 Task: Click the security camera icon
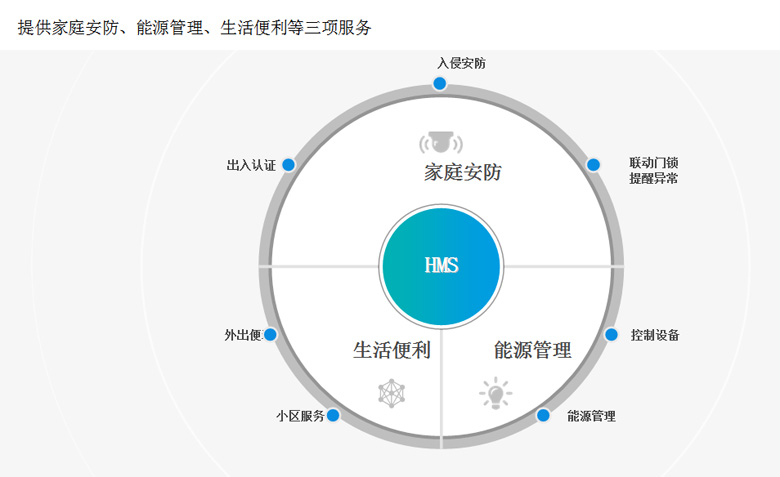[x=441, y=143]
